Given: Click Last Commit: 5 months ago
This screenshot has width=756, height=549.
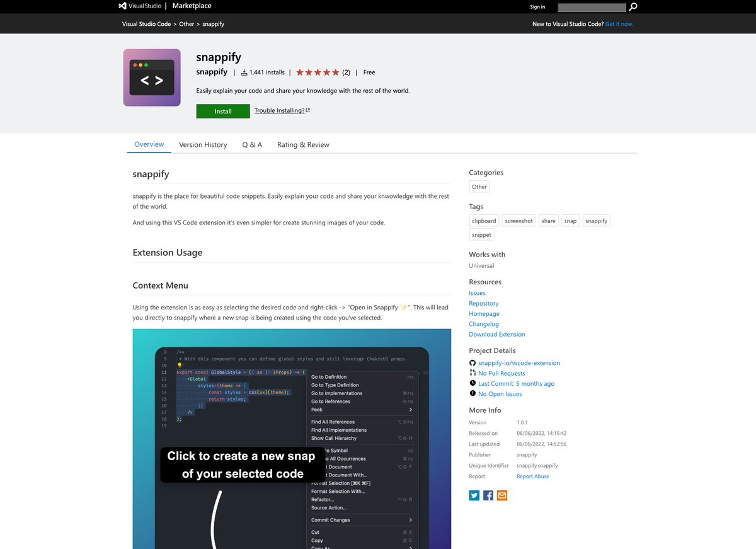Looking at the screenshot, I should pyautogui.click(x=517, y=383).
